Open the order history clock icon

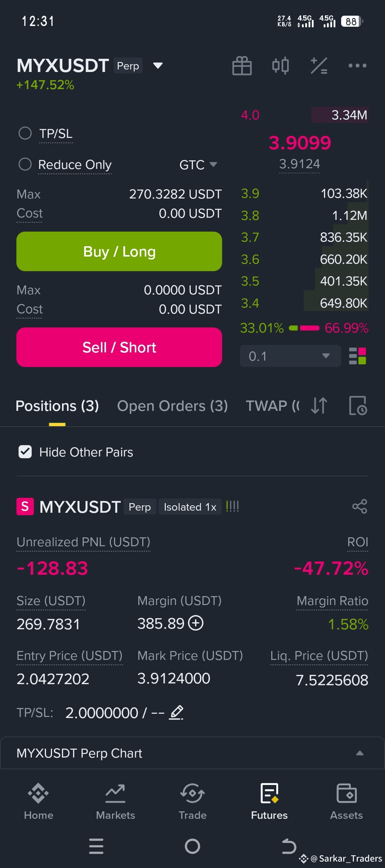[x=358, y=406]
